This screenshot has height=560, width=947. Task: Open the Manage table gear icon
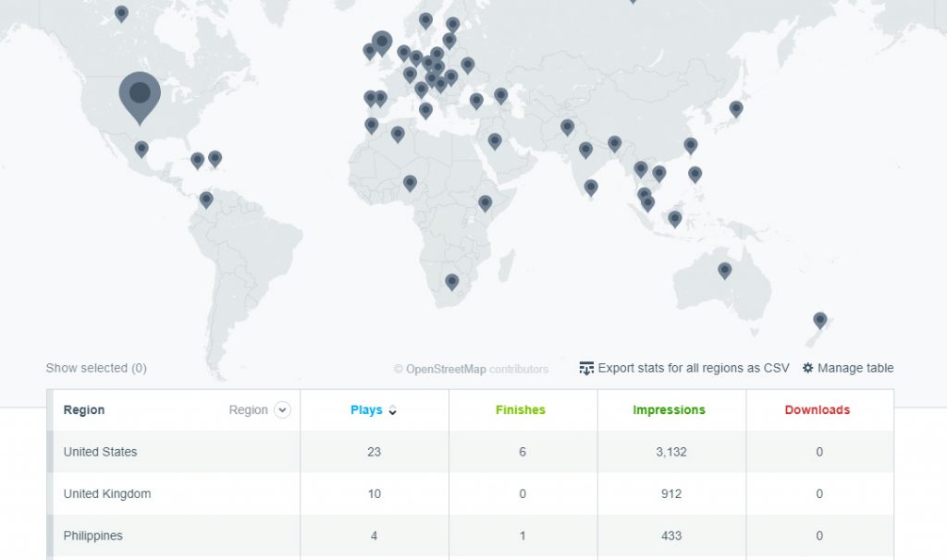(x=808, y=368)
